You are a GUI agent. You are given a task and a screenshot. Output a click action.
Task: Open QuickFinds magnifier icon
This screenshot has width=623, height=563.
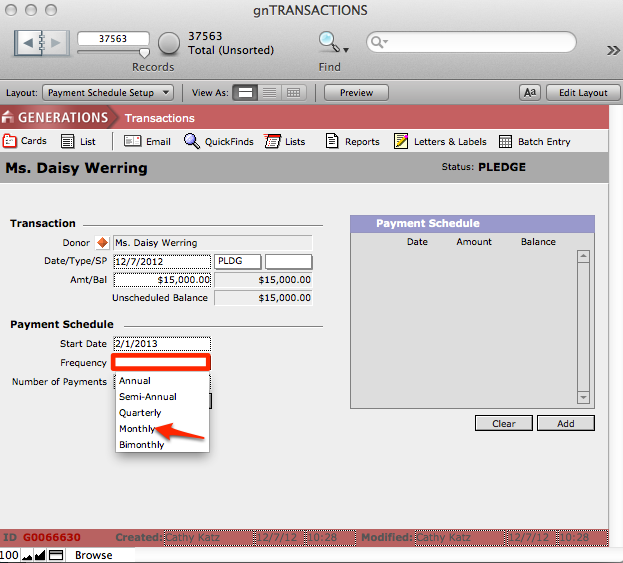point(192,142)
